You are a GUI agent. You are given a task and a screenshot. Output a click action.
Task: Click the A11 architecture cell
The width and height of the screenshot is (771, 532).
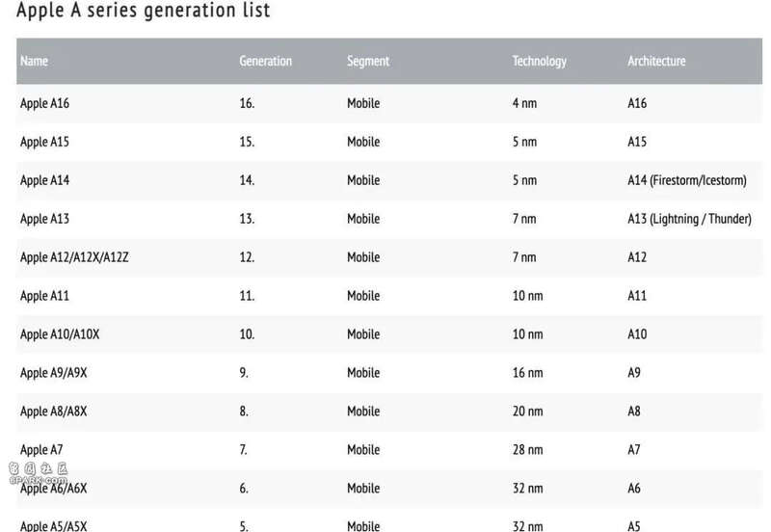coord(637,296)
